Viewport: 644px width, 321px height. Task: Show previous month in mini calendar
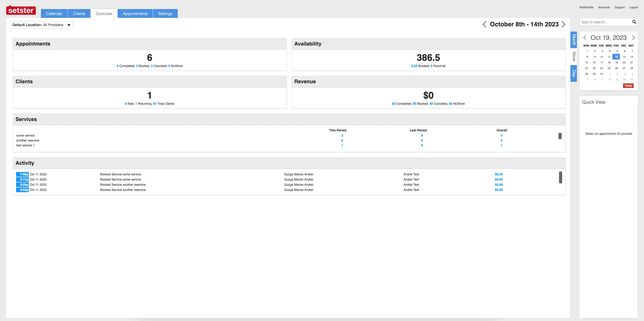[x=585, y=38]
